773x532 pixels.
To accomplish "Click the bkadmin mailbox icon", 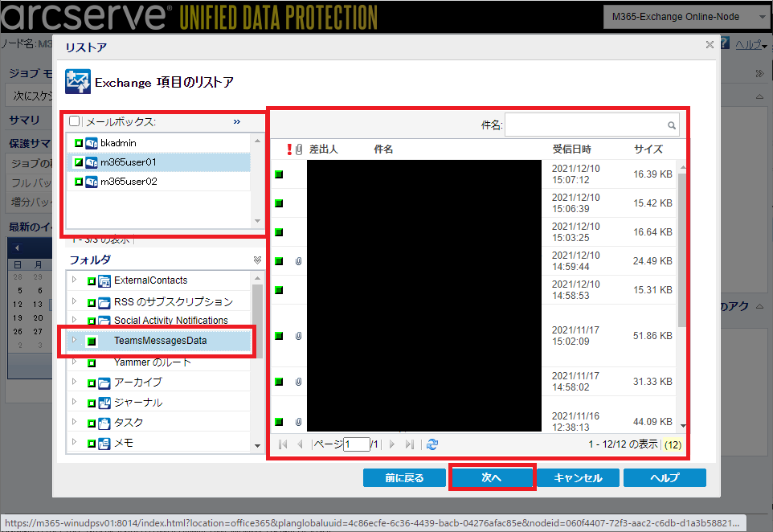I will [x=92, y=143].
